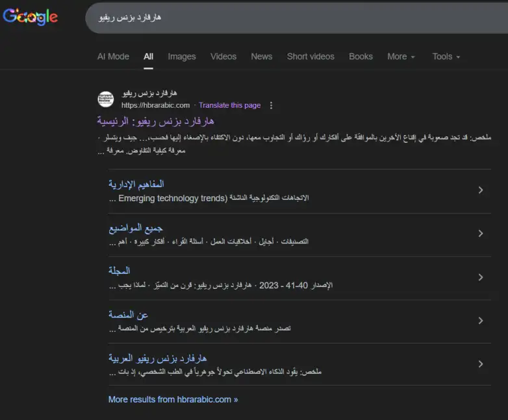Expand chevron on عن المنصة row

481,321
